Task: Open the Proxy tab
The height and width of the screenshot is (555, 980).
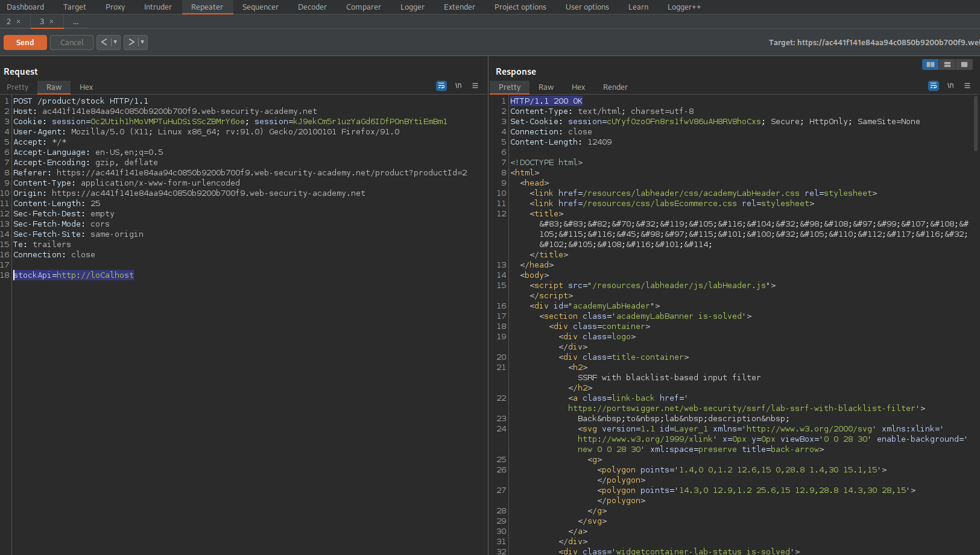Action: coord(115,7)
